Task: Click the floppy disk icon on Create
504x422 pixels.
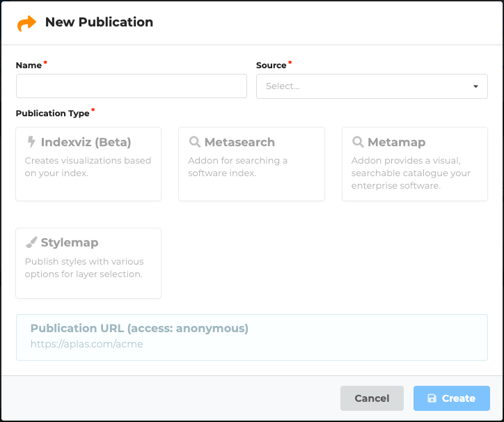Action: [x=432, y=398]
